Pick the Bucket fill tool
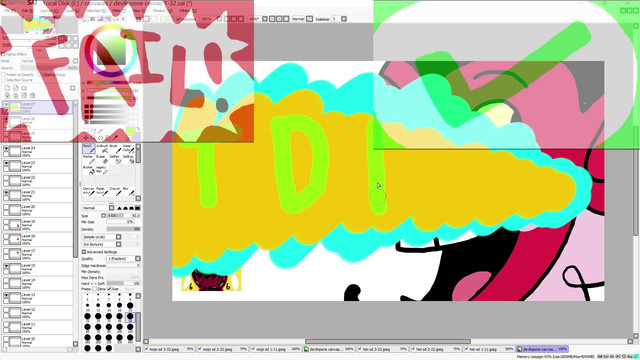This screenshot has height=360, width=640. (x=88, y=170)
